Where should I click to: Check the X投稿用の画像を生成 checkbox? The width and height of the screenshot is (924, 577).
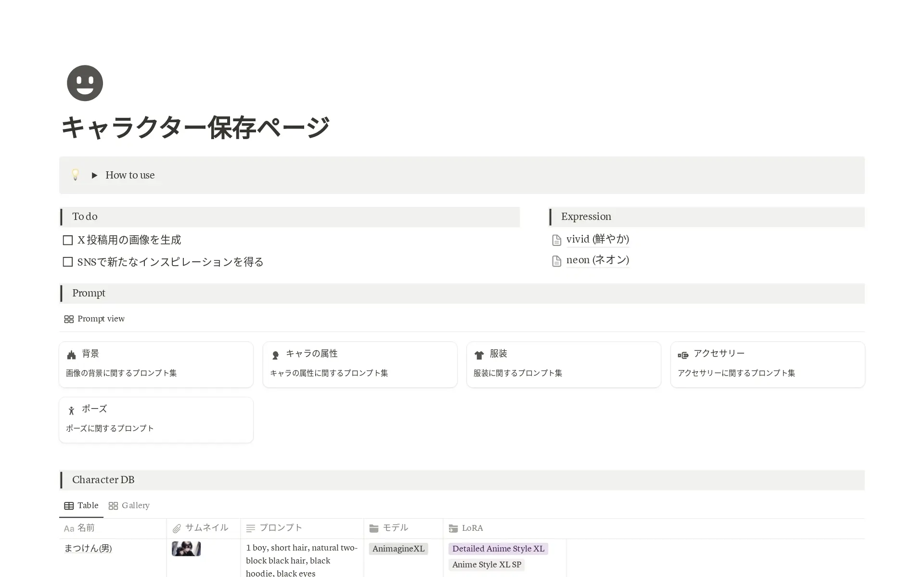click(67, 240)
